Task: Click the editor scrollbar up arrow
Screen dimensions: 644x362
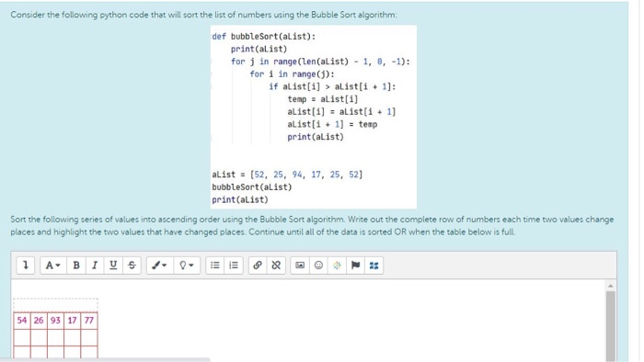Action: click(x=610, y=286)
